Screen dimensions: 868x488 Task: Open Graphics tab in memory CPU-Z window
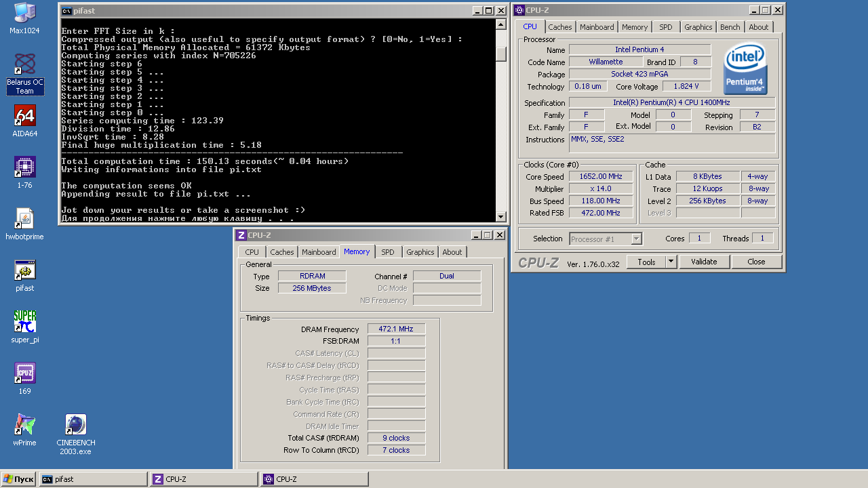click(x=420, y=252)
